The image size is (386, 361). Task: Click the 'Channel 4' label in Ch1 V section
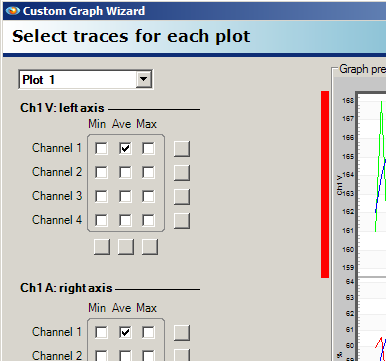tap(57, 220)
